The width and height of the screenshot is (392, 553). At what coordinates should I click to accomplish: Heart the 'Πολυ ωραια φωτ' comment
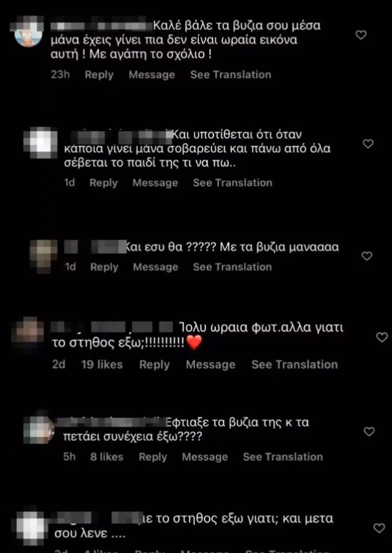[x=382, y=337]
